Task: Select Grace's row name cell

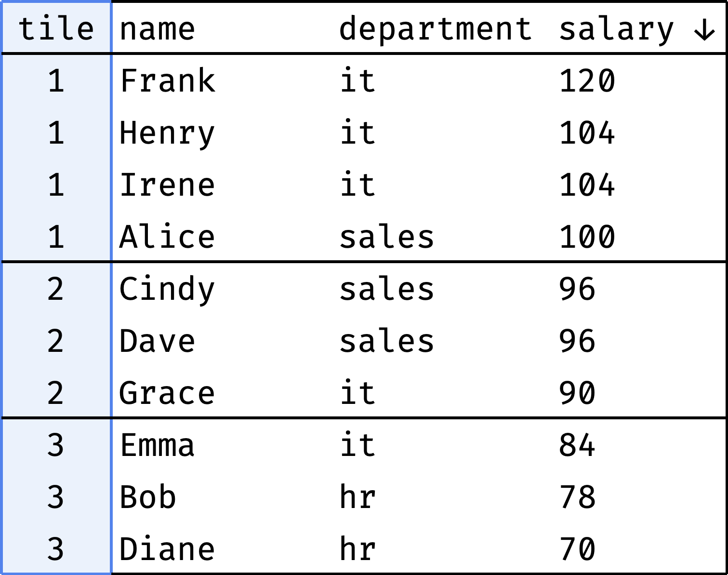Action: [x=167, y=393]
